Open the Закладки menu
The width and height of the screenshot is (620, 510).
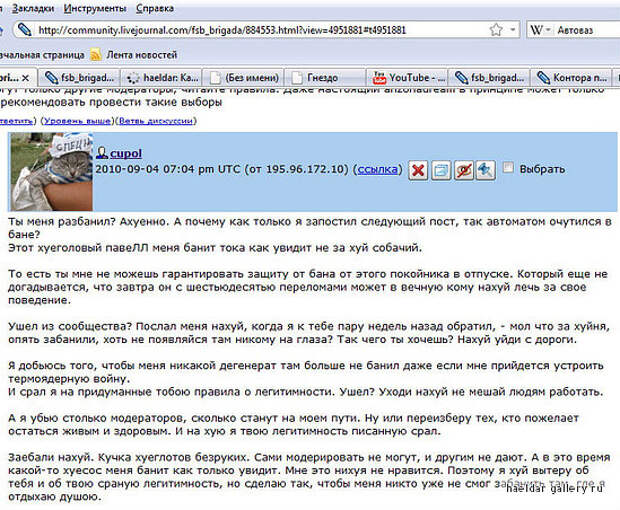[x=33, y=8]
